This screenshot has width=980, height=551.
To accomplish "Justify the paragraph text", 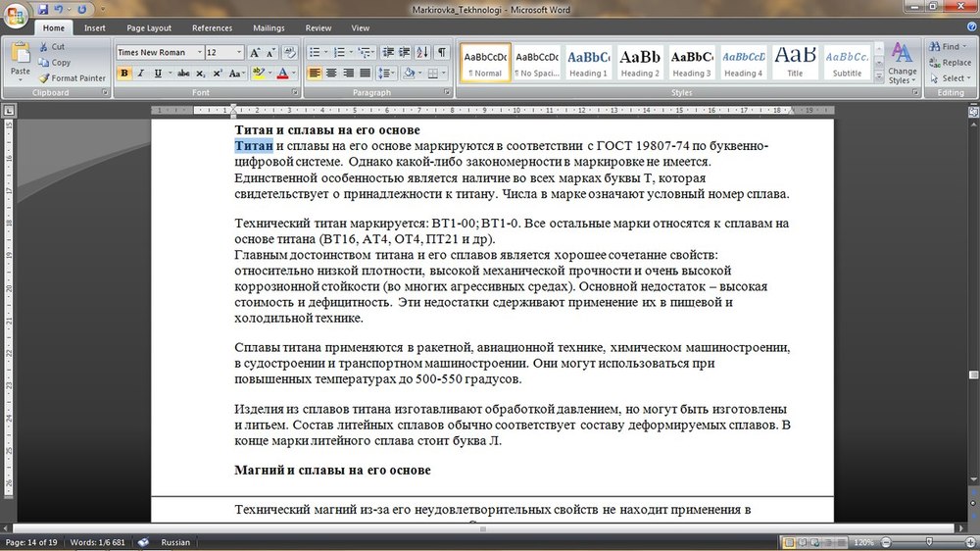I will 365,74.
